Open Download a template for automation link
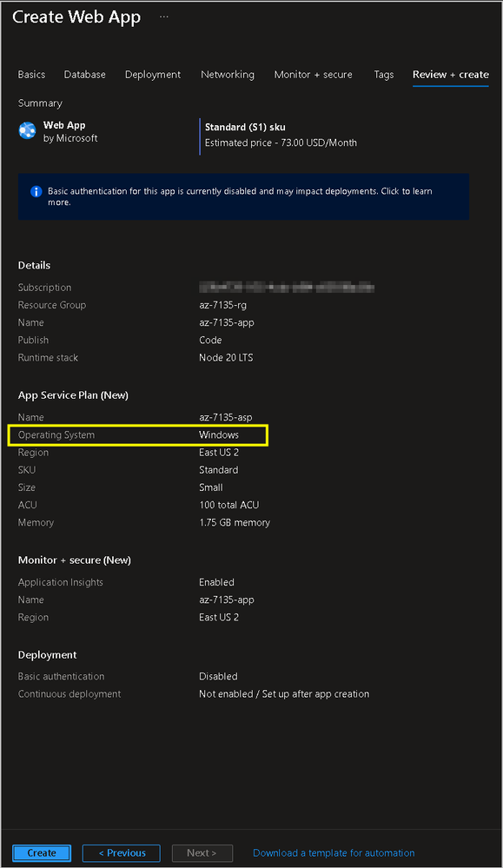503x868 pixels. click(334, 853)
